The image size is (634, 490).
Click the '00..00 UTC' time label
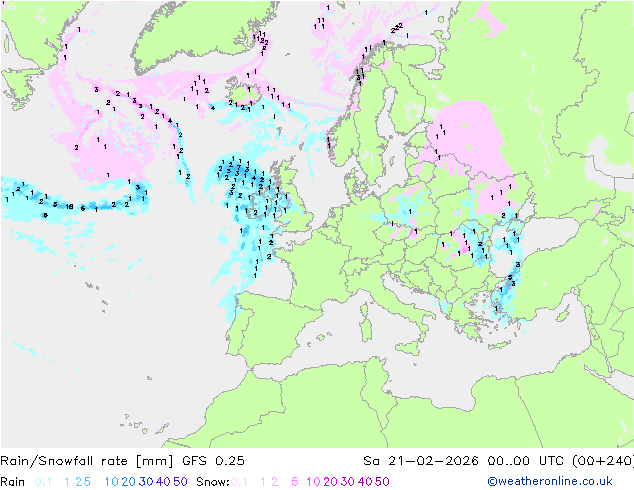click(x=525, y=461)
